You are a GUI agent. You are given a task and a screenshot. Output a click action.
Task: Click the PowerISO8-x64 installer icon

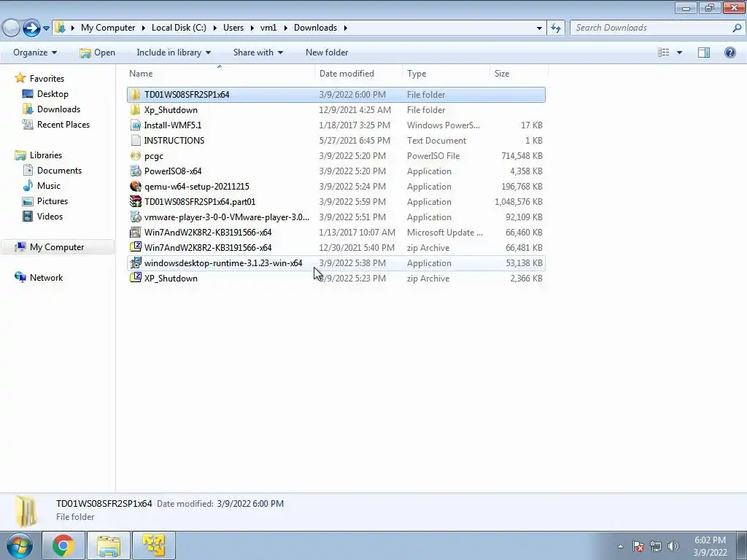136,171
